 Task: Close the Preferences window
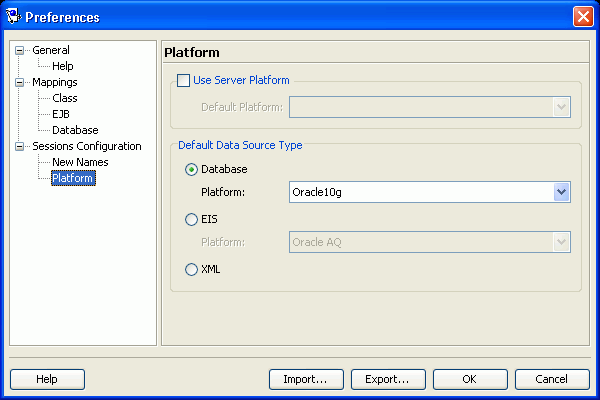click(583, 17)
